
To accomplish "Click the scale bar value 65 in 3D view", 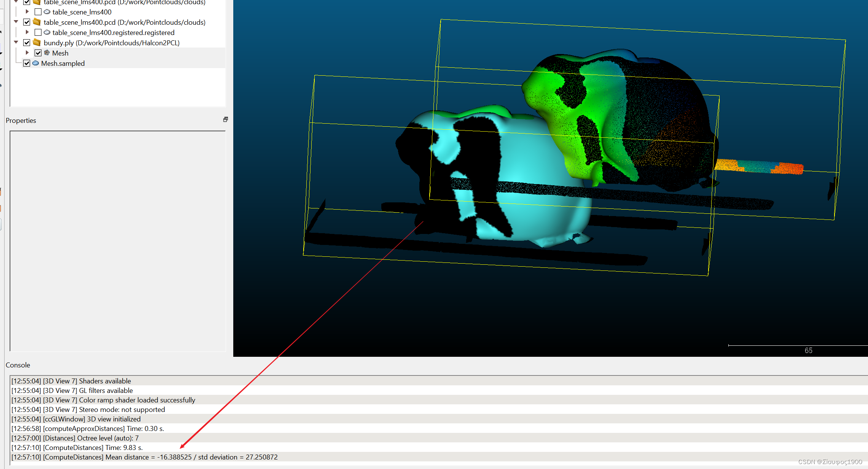I will (808, 350).
